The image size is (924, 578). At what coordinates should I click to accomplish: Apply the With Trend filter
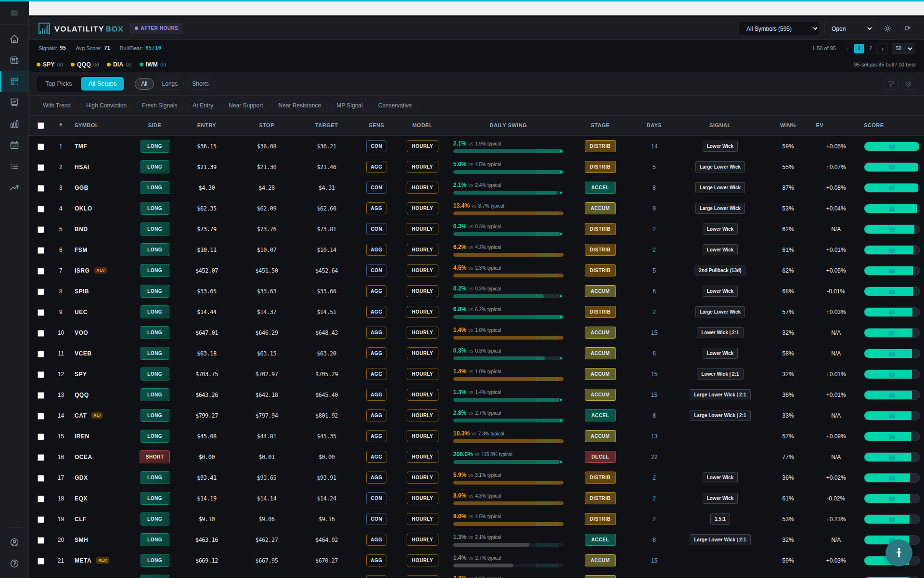pyautogui.click(x=57, y=105)
